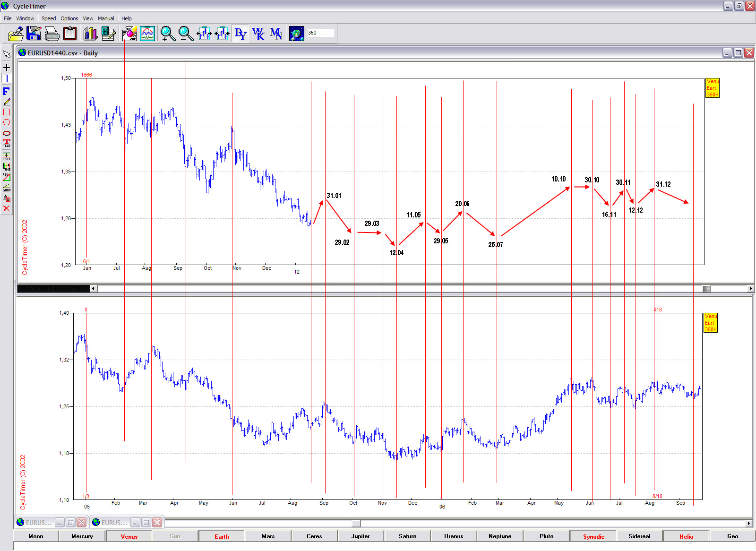Screen dimensions: 756x551
Task: Toggle the Helio mode button
Action: click(686, 536)
